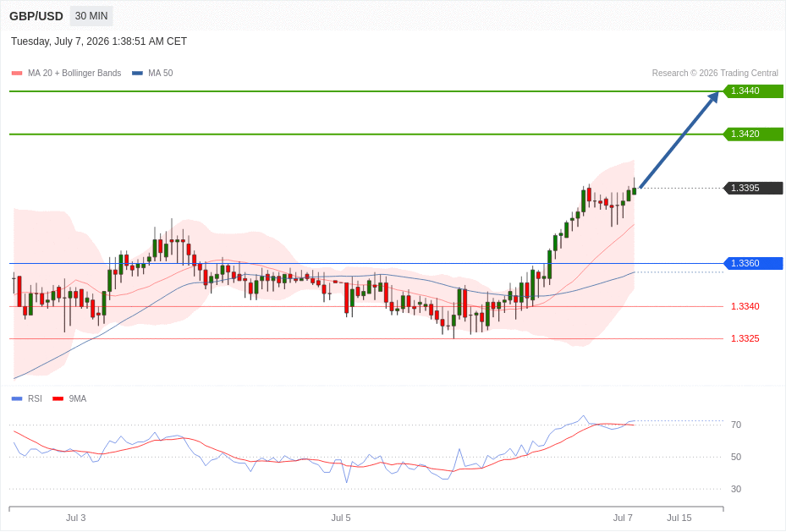The image size is (786, 532).
Task: Click the 1.3440 resistance price tag
Action: click(753, 91)
